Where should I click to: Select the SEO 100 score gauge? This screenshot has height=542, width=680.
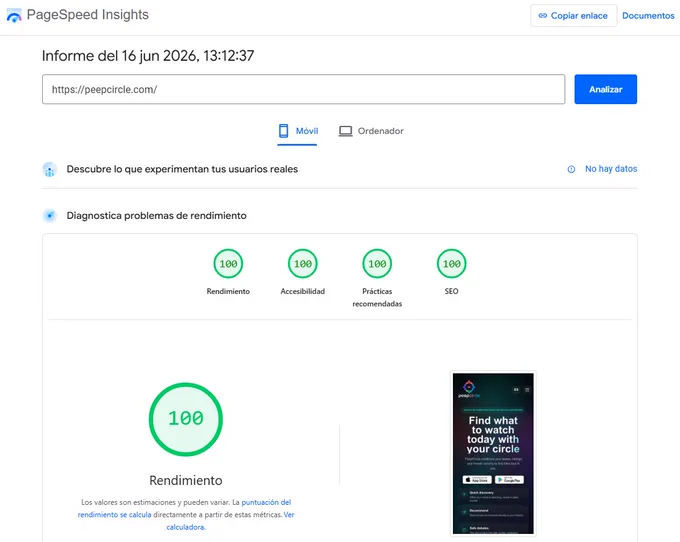click(451, 264)
